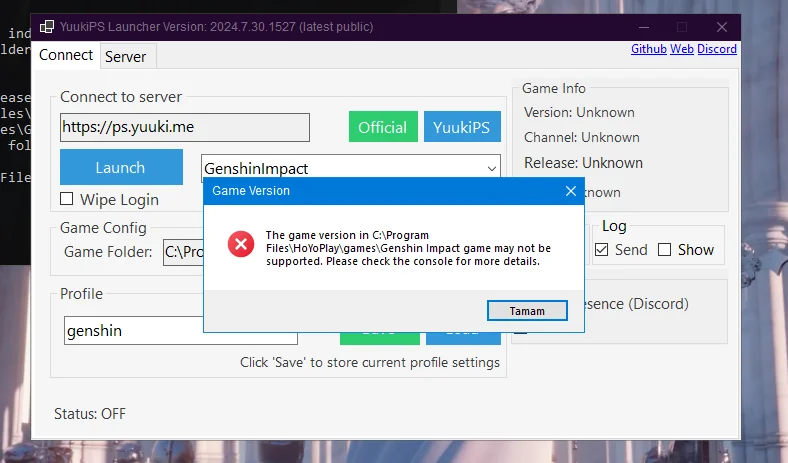Click the 'Channel: Unknown' text

click(581, 137)
